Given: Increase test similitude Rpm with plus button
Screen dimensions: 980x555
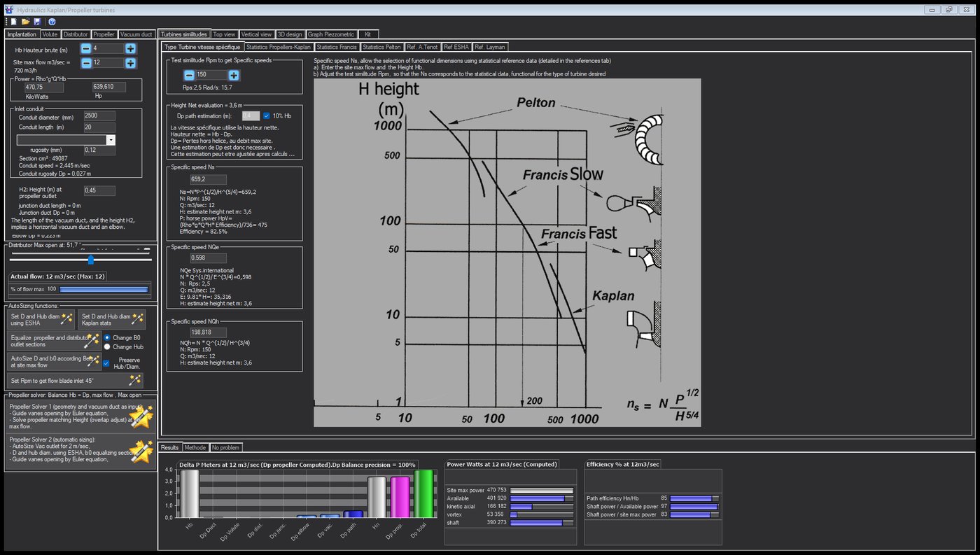Looking at the screenshot, I should click(234, 75).
